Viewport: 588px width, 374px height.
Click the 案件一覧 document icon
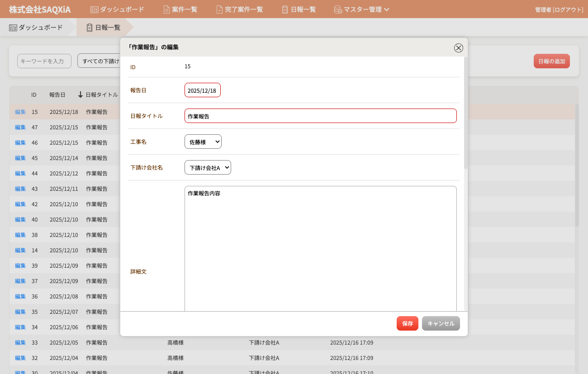coord(166,9)
